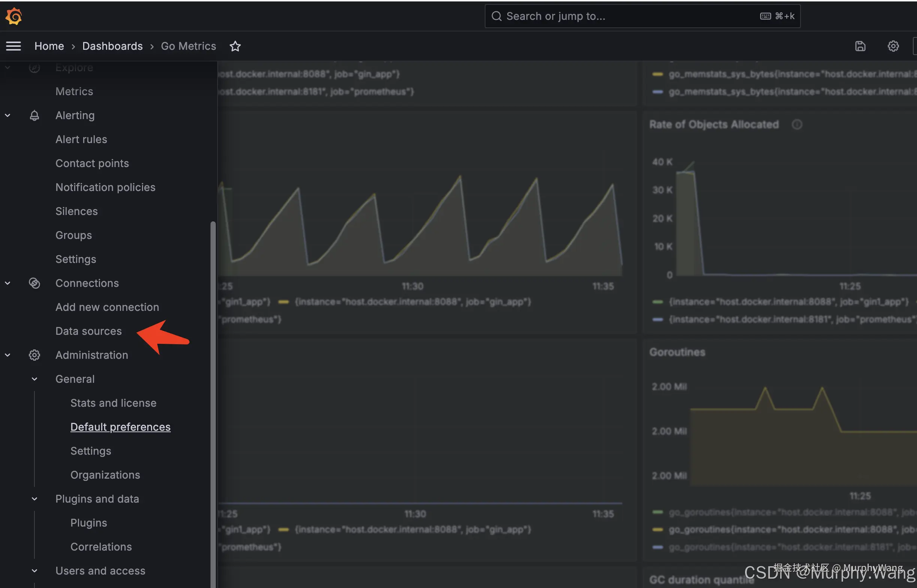Click the Connections icon in sidebar
The width and height of the screenshot is (917, 588).
(x=34, y=283)
